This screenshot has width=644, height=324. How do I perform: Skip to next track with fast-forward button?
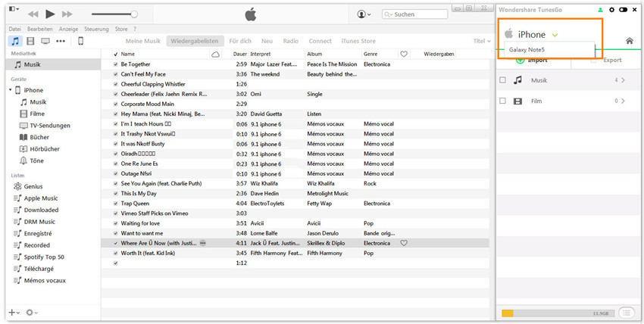point(67,14)
